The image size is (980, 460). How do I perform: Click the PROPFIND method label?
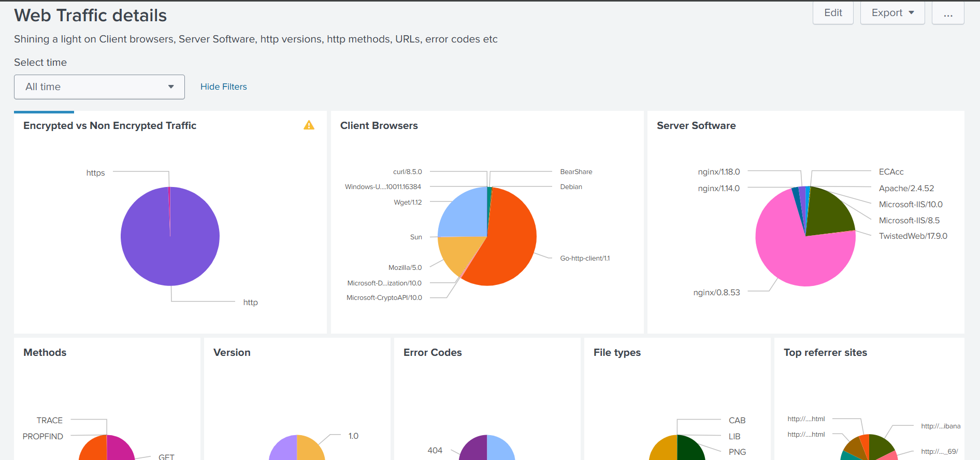tap(43, 437)
